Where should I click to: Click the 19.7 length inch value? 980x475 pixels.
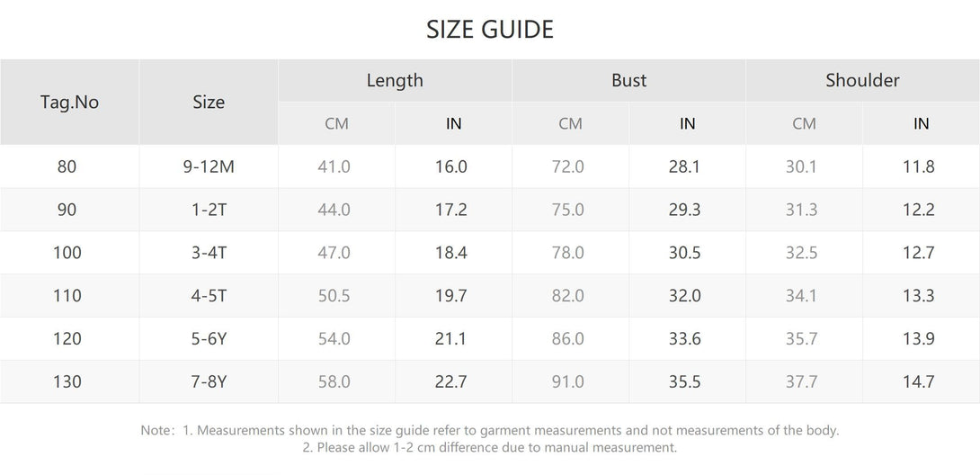coord(450,295)
